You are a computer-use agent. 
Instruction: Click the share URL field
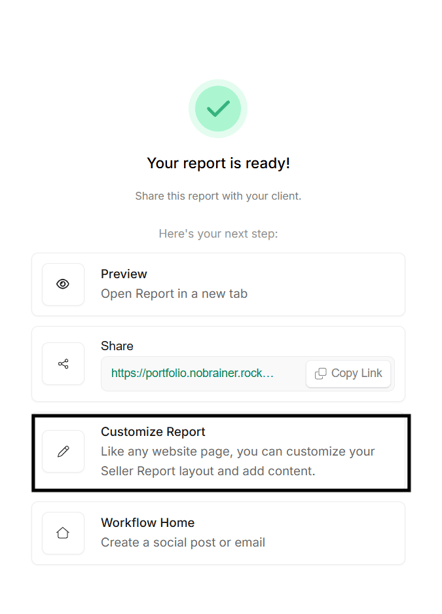(247, 374)
